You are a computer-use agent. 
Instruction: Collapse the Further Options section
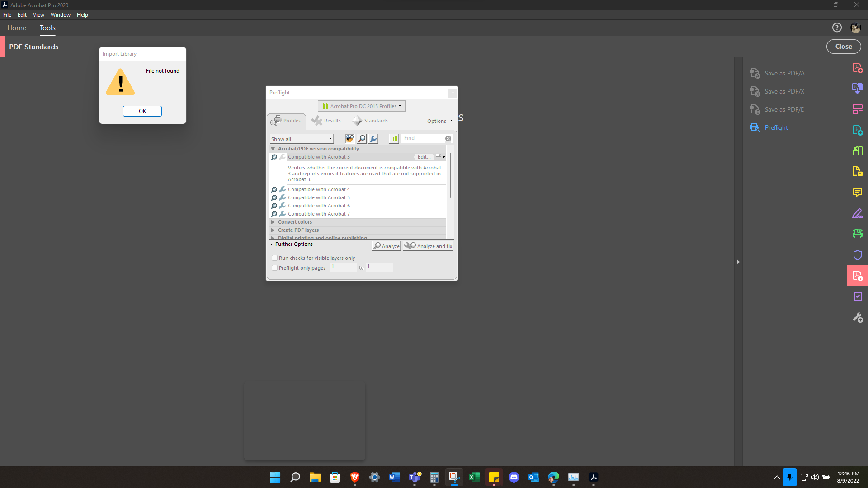pos(272,244)
